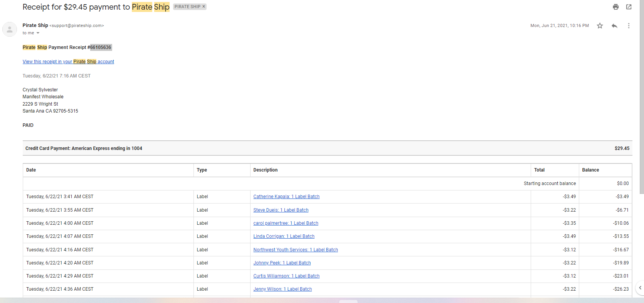644x303 pixels.
Task: Click the name Crystal Sylvester
Action: click(x=40, y=90)
